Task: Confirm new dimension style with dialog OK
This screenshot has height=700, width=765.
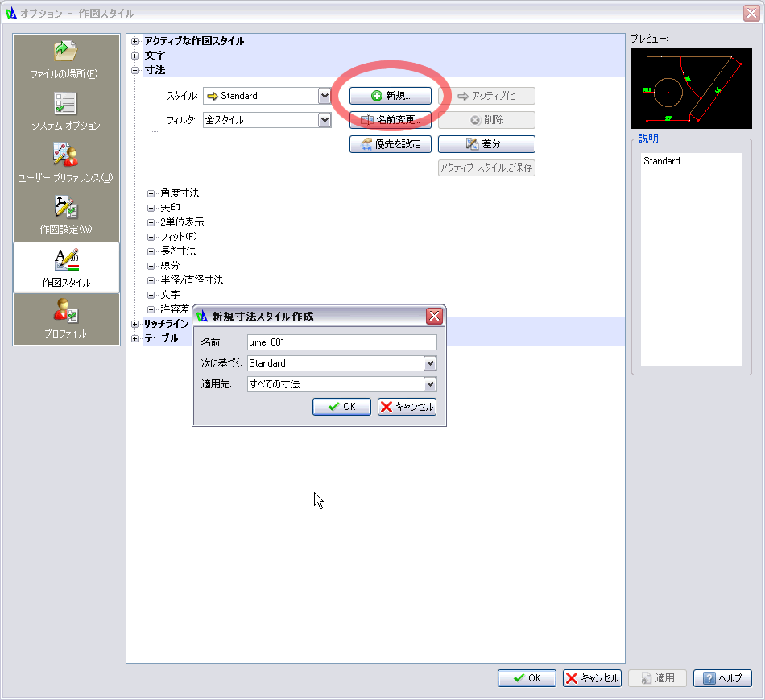Action: (341, 407)
